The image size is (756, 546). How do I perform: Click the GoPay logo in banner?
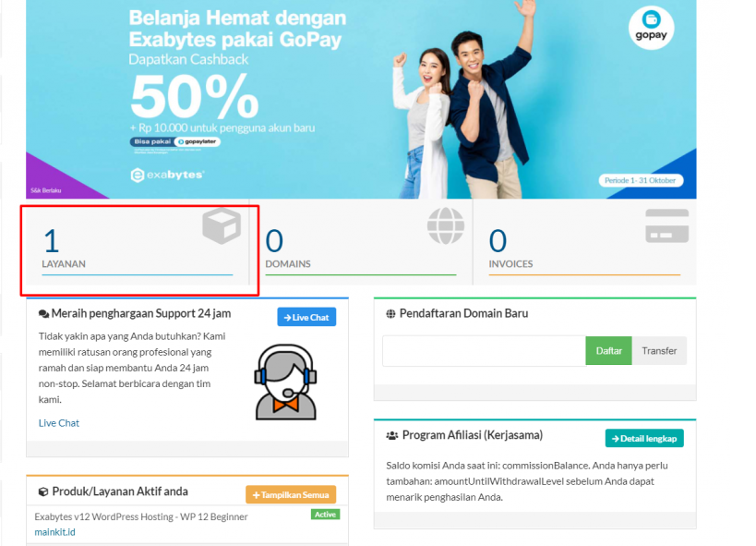click(651, 28)
